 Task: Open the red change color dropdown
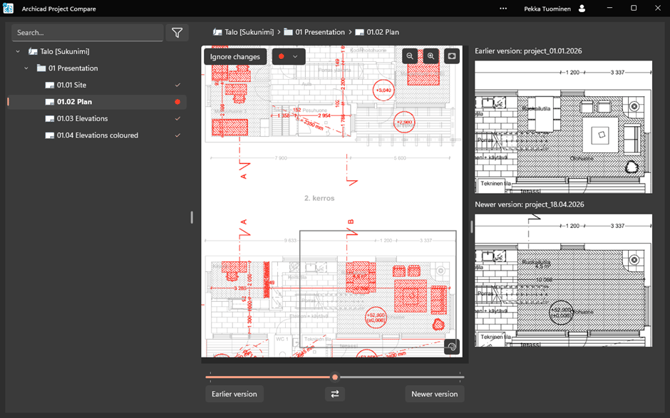point(288,57)
